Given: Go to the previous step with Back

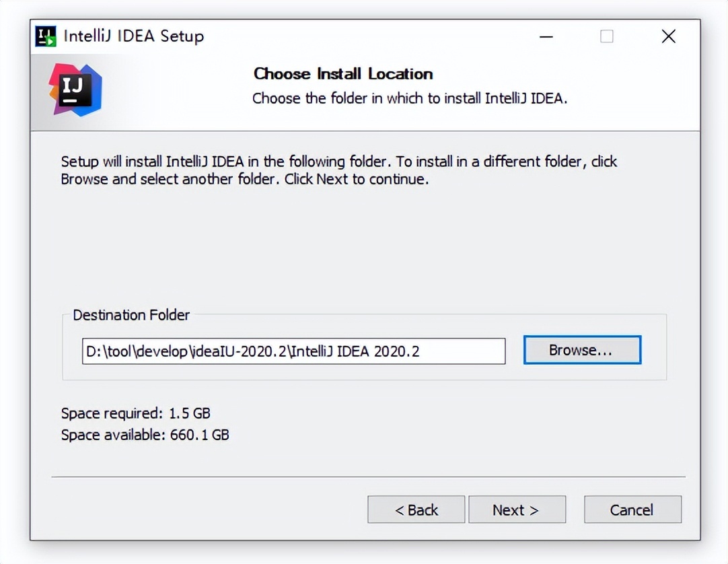Looking at the screenshot, I should click(416, 509).
